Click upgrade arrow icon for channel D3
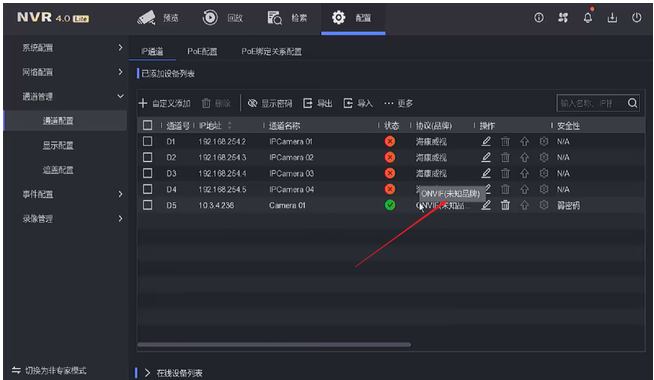The height and width of the screenshot is (380, 654). click(x=524, y=174)
